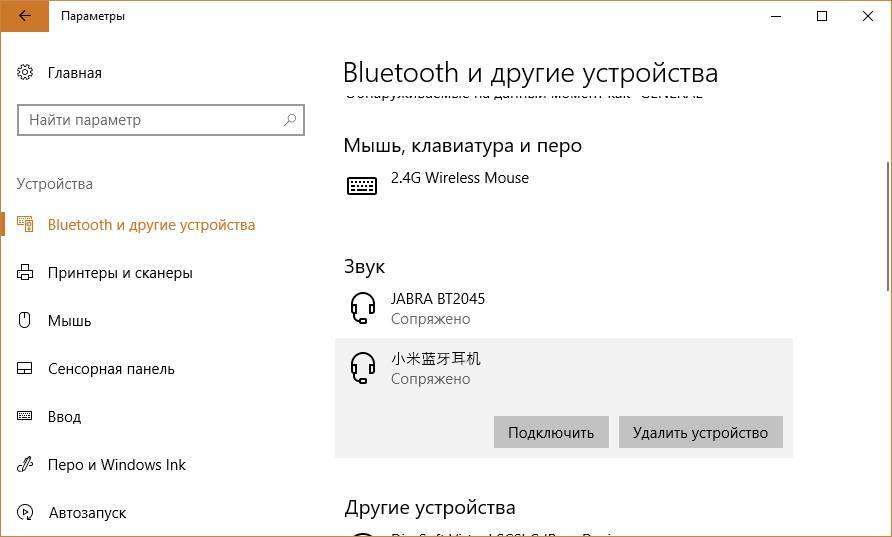
Task: Click the search magnifier icon
Action: point(290,120)
